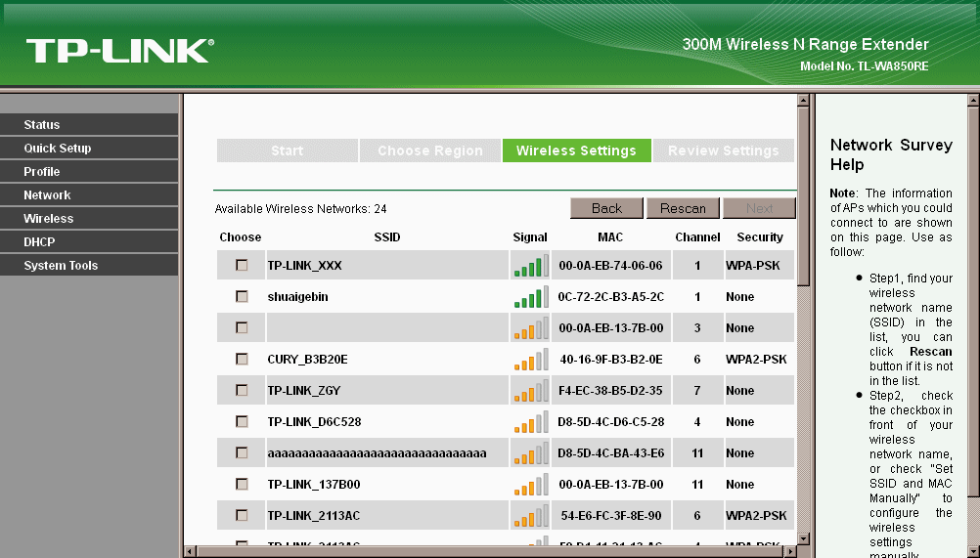980x558 pixels.
Task: Rescan for wireless networks
Action: click(683, 208)
